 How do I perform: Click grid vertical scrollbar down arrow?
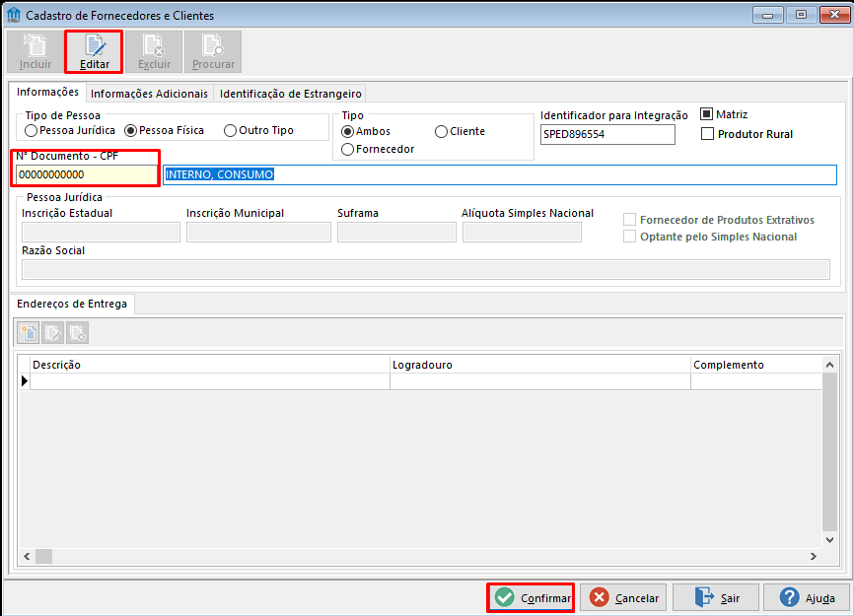(x=829, y=540)
